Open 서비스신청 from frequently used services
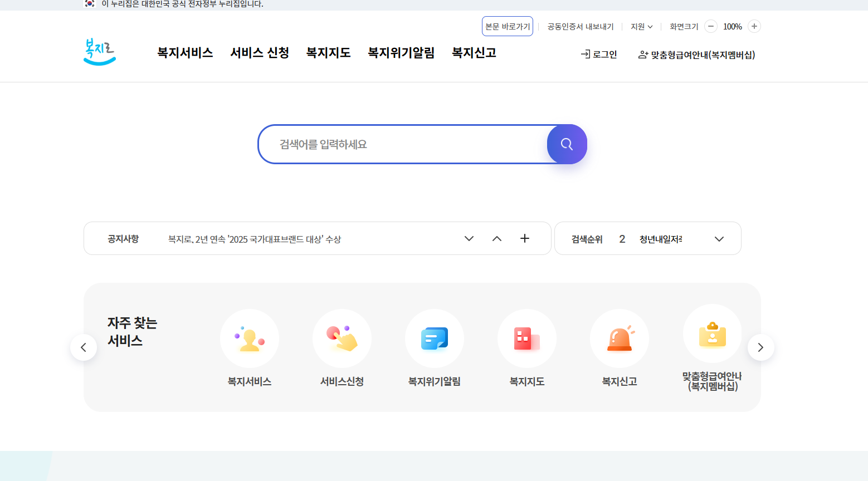This screenshot has width=868, height=481. pos(342,338)
